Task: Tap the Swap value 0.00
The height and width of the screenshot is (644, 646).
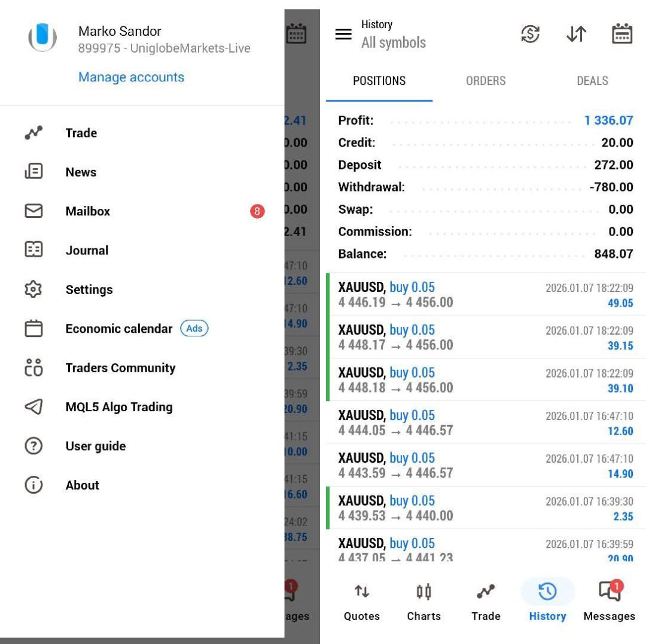Action: [x=620, y=209]
